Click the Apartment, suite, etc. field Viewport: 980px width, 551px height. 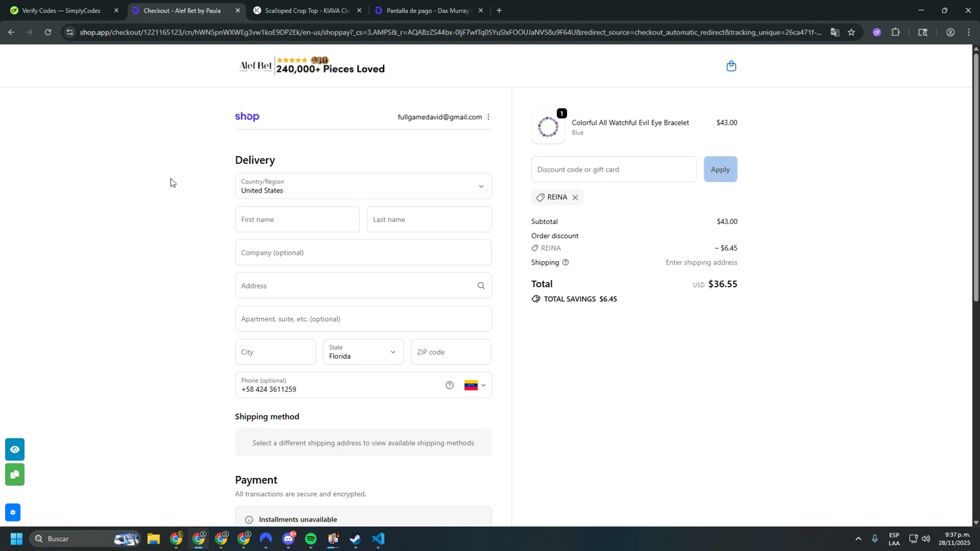tap(363, 319)
